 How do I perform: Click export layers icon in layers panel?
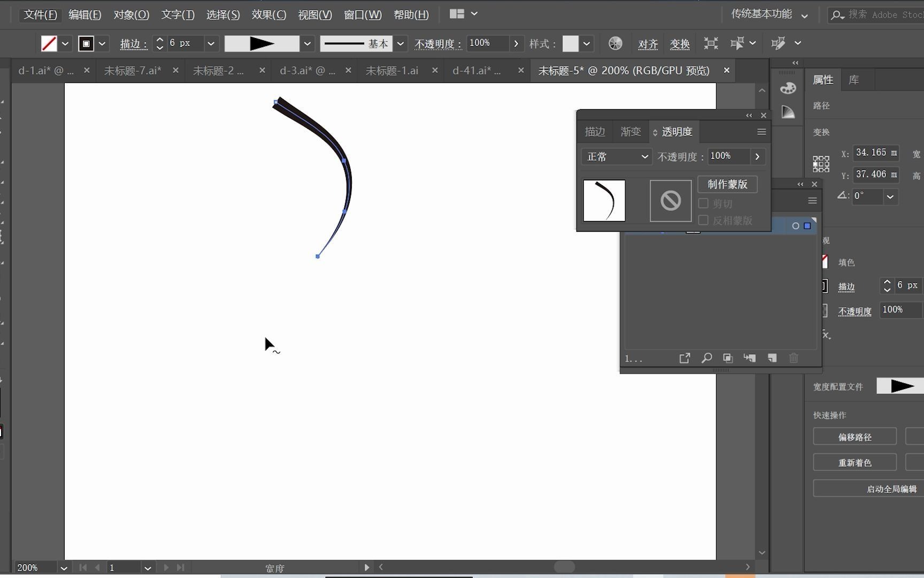pyautogui.click(x=684, y=358)
